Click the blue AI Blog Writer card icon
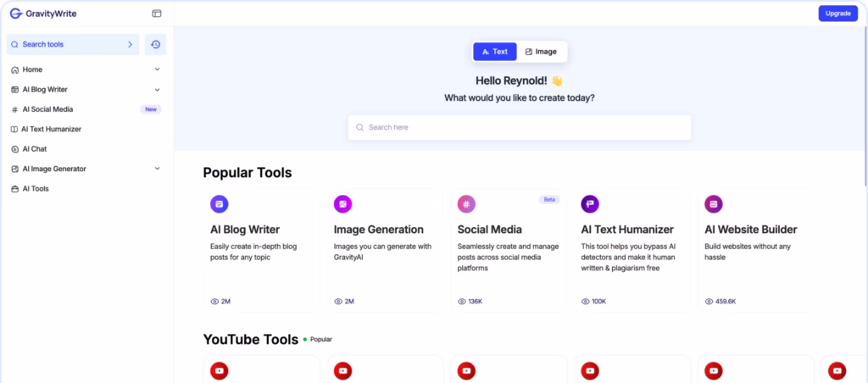 220,204
